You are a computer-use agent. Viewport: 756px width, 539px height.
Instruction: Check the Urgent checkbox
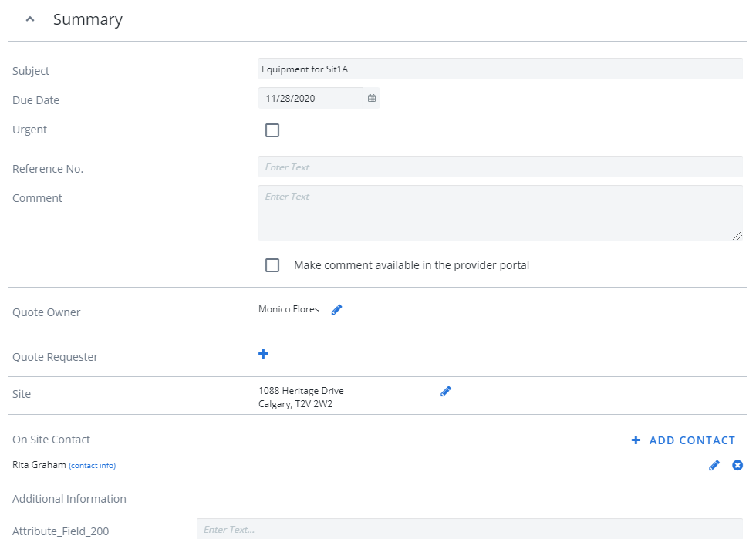272,130
